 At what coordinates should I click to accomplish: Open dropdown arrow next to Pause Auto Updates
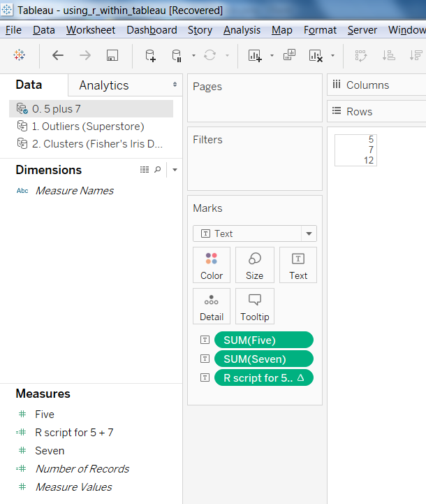193,56
